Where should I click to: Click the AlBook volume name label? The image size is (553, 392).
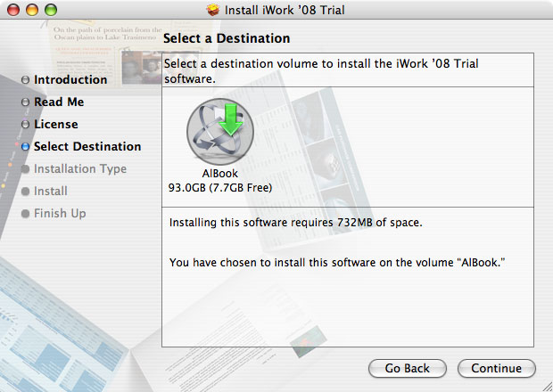pos(220,174)
